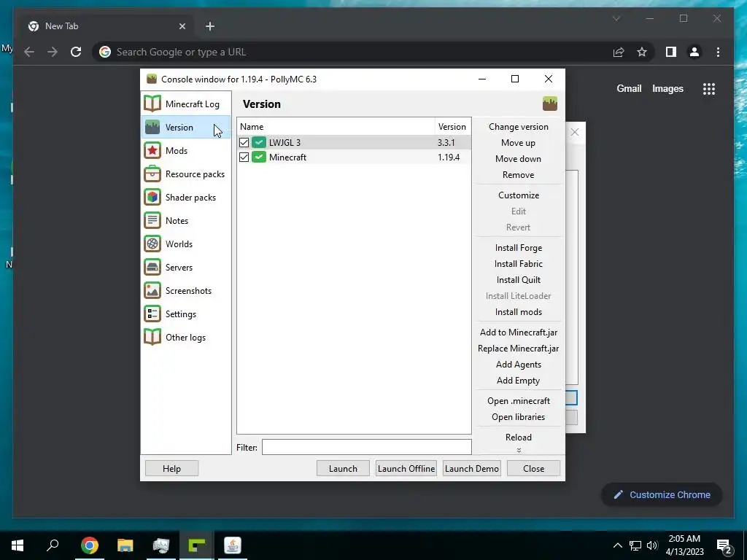
Task: Click Customize Chrome button
Action: pyautogui.click(x=662, y=495)
